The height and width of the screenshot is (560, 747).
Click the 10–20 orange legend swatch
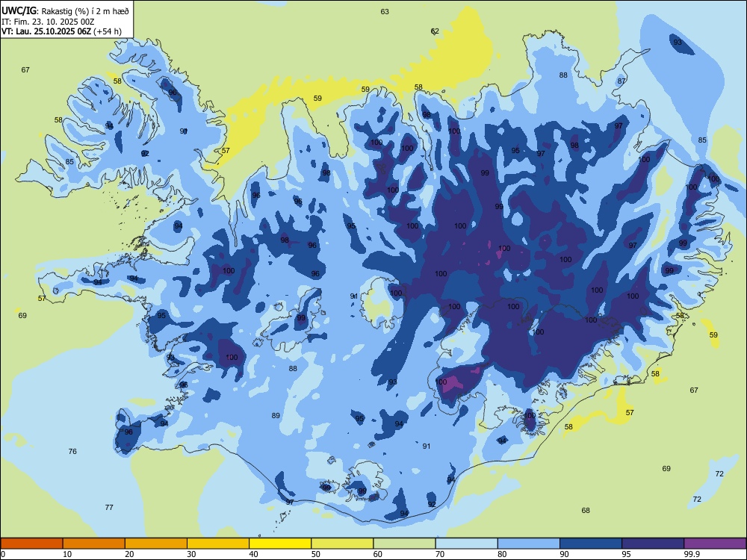(94, 544)
